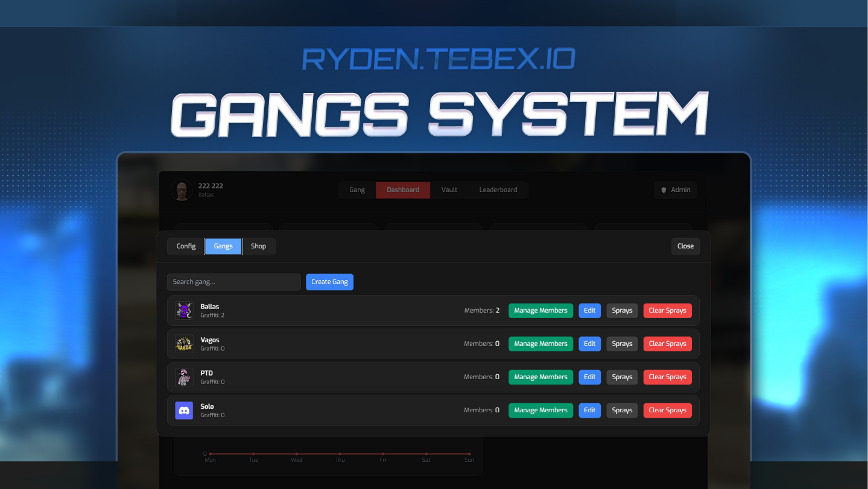The width and height of the screenshot is (868, 489).
Task: Click the chart point above Thu
Action: 340,454
